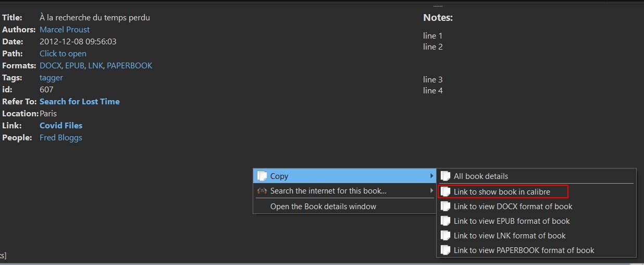Click the Click to open path link
The image size is (644, 265).
(63, 54)
